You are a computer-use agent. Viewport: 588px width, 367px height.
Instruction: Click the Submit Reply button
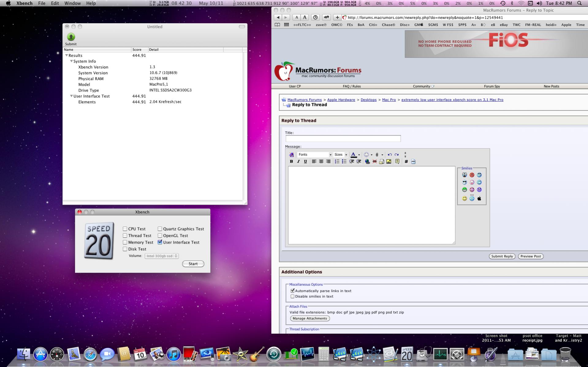[x=502, y=256]
